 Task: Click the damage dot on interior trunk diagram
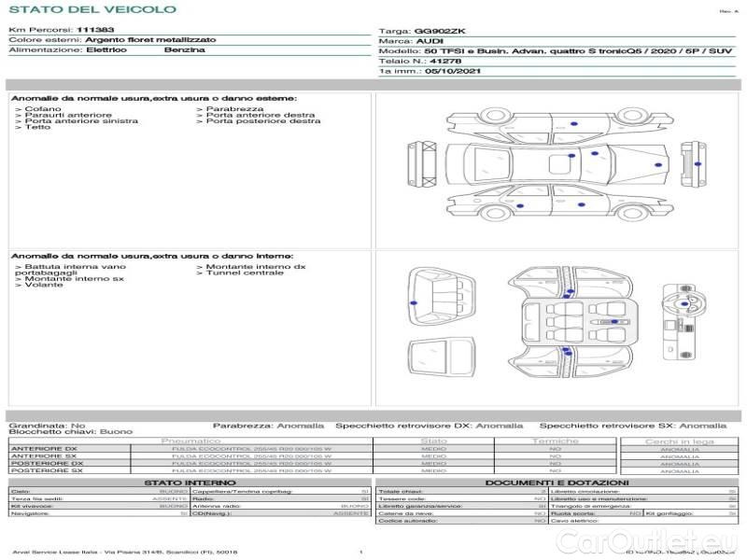point(413,302)
